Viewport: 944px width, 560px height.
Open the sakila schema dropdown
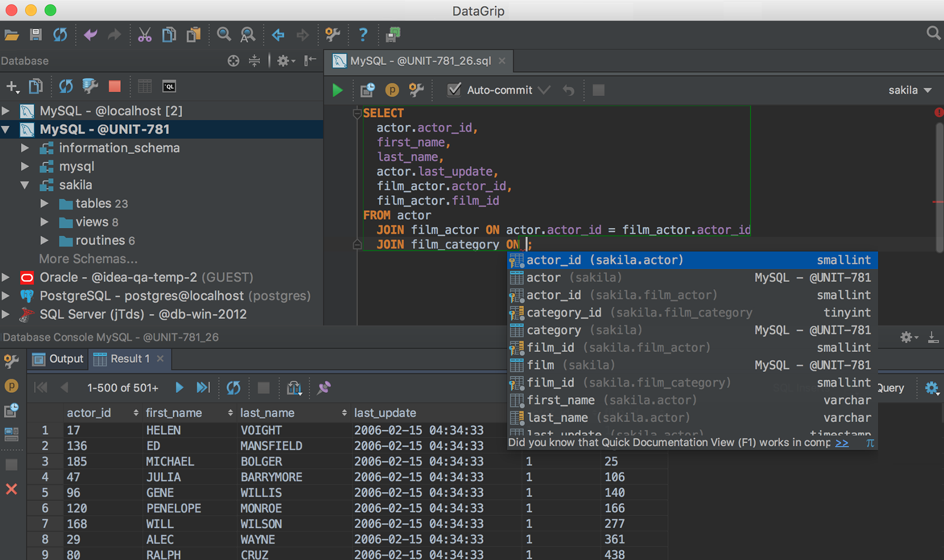[x=910, y=90]
